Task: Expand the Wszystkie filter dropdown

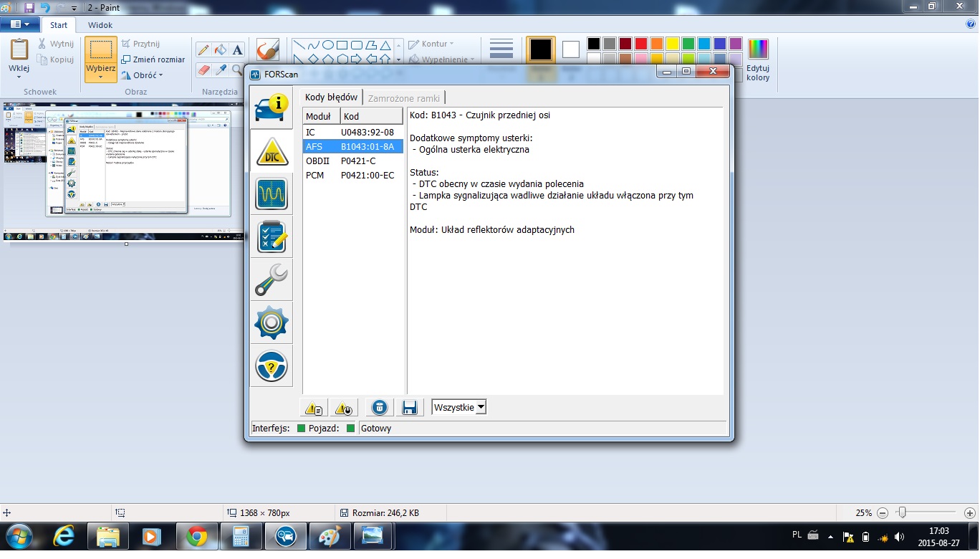Action: point(481,407)
